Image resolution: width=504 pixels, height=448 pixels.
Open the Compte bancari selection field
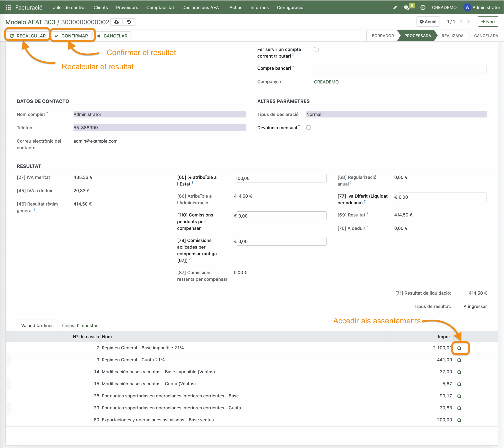(x=400, y=69)
